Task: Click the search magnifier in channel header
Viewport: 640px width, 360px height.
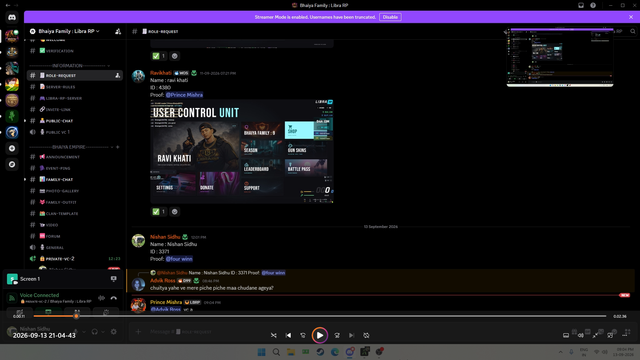Action: coord(633,31)
